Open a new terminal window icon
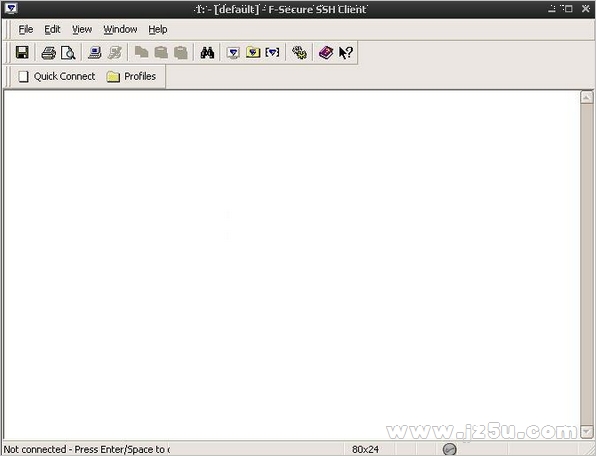Image resolution: width=596 pixels, height=456 pixels. coord(233,52)
